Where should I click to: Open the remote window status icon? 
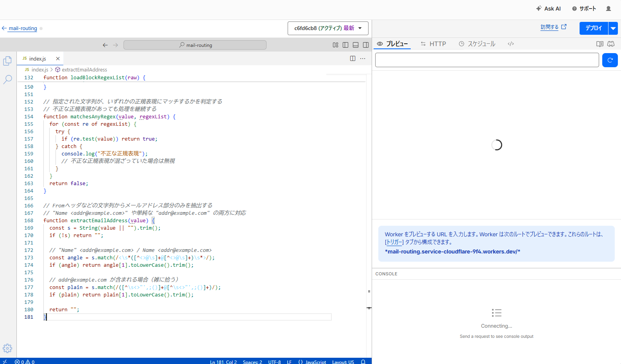click(5, 361)
